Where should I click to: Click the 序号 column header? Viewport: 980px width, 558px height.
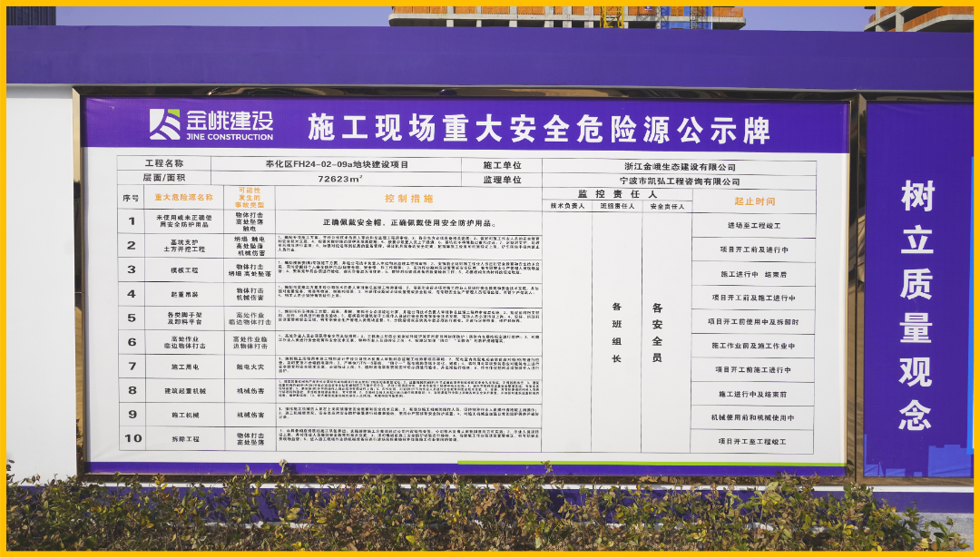click(131, 198)
